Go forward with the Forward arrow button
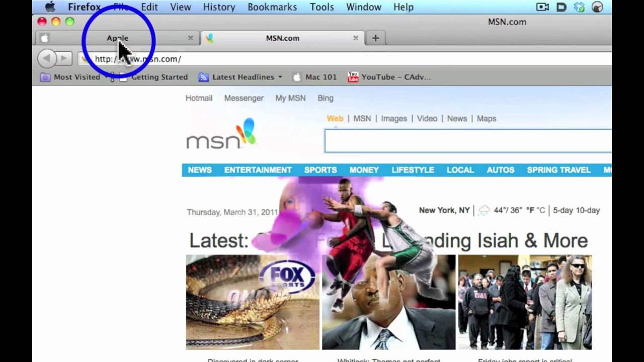This screenshot has height=362, width=644. 64,59
